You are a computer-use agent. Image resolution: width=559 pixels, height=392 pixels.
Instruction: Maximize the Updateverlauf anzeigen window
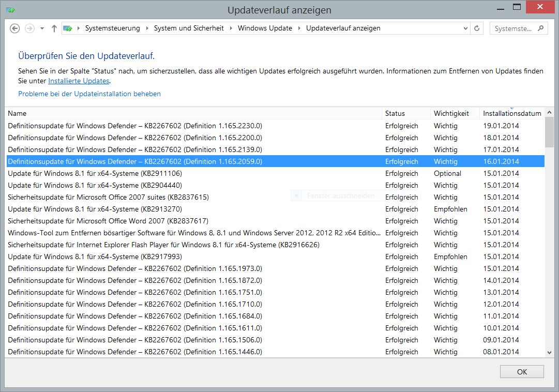tap(517, 7)
